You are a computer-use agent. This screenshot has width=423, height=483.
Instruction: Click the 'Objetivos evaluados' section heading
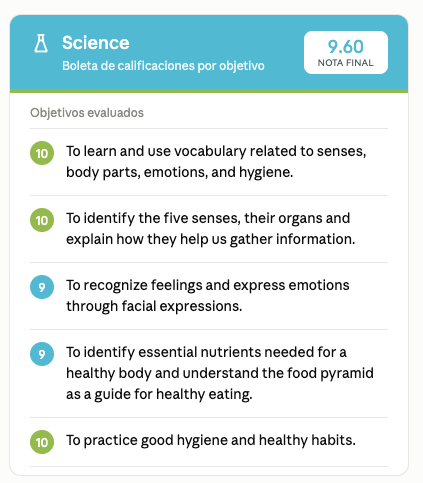tap(87, 113)
